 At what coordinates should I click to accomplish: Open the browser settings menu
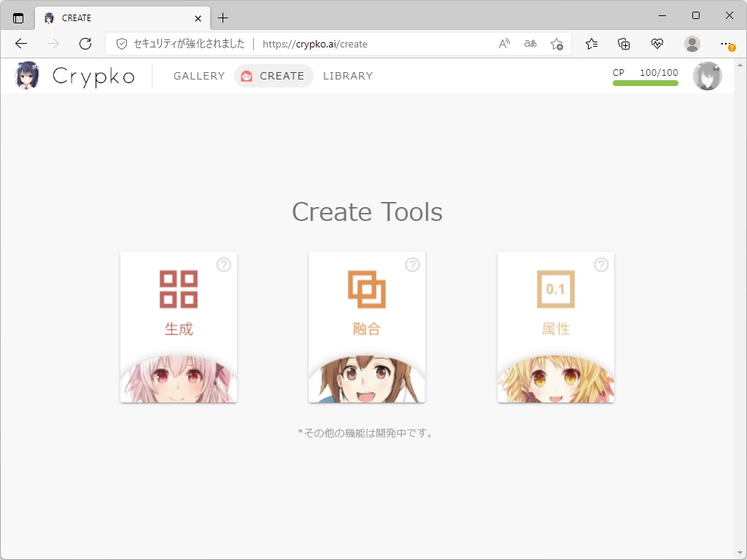coord(726,44)
